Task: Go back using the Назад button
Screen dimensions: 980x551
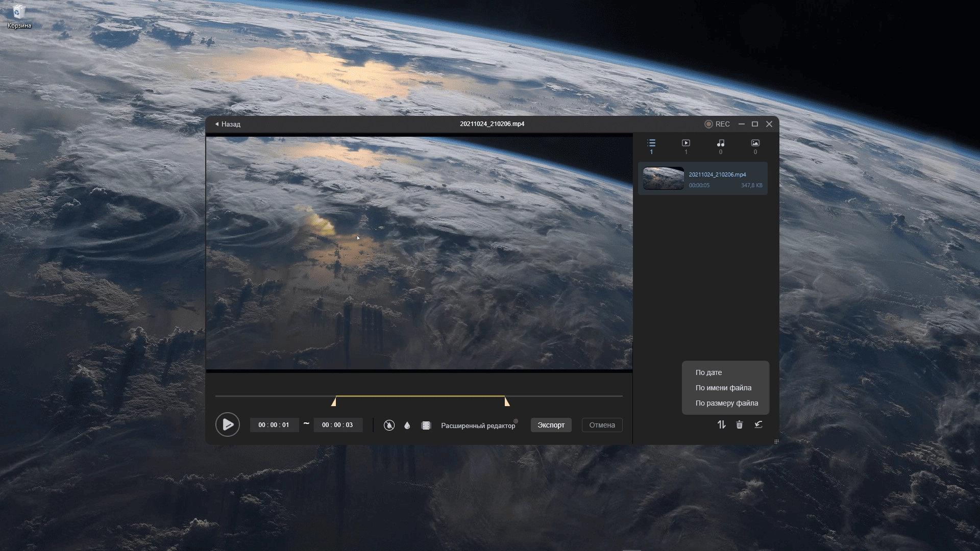Action: pos(228,124)
